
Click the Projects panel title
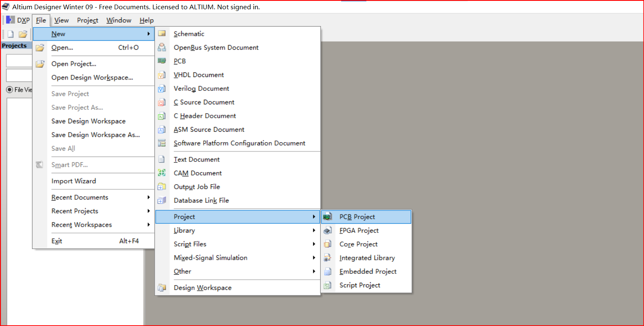click(14, 45)
